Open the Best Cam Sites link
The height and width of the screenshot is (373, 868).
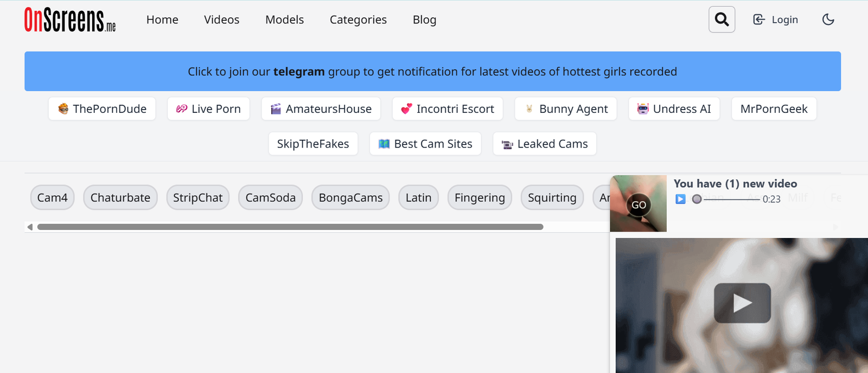[x=425, y=144]
